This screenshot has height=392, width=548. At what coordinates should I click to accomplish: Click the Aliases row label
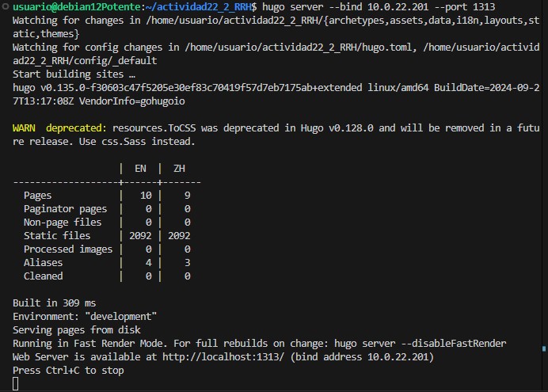tap(43, 262)
